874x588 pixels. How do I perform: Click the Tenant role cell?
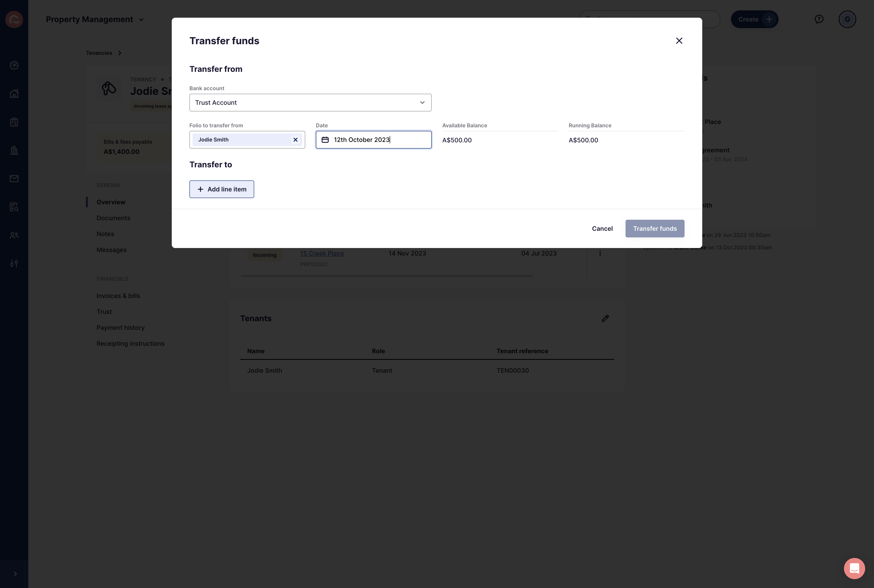pos(382,370)
